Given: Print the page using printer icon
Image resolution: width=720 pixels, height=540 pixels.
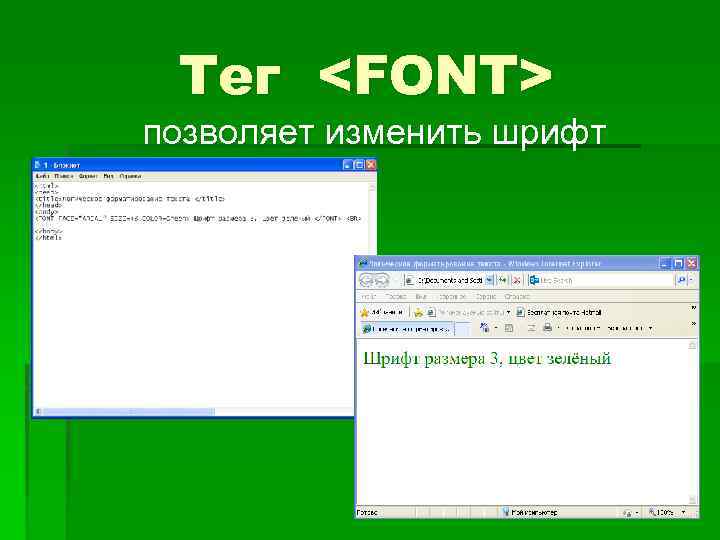Looking at the screenshot, I should coord(547,328).
